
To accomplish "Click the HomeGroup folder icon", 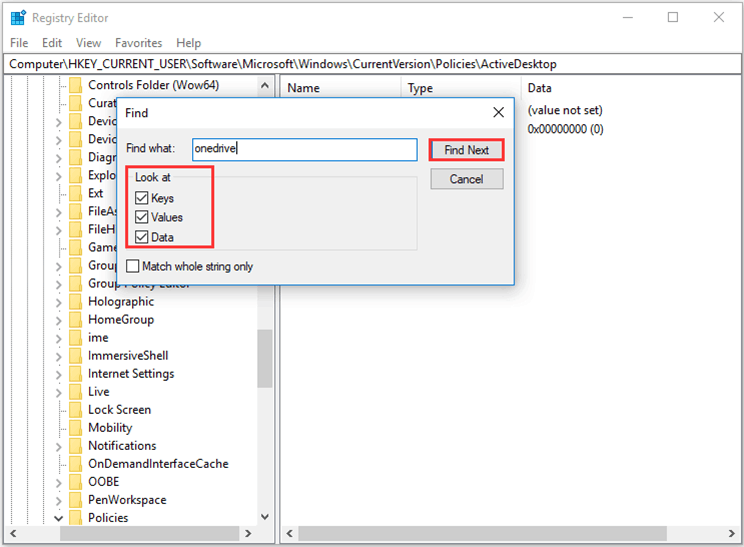I will pos(75,320).
